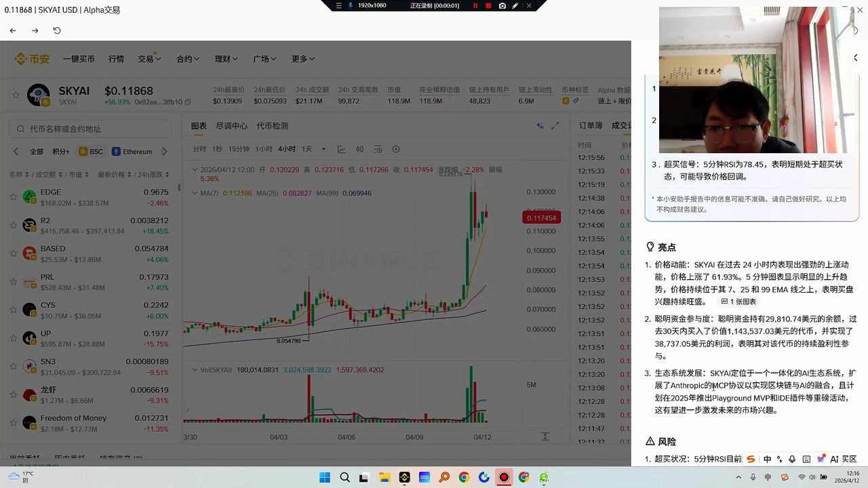Collapse the OHLC info line

195,169
